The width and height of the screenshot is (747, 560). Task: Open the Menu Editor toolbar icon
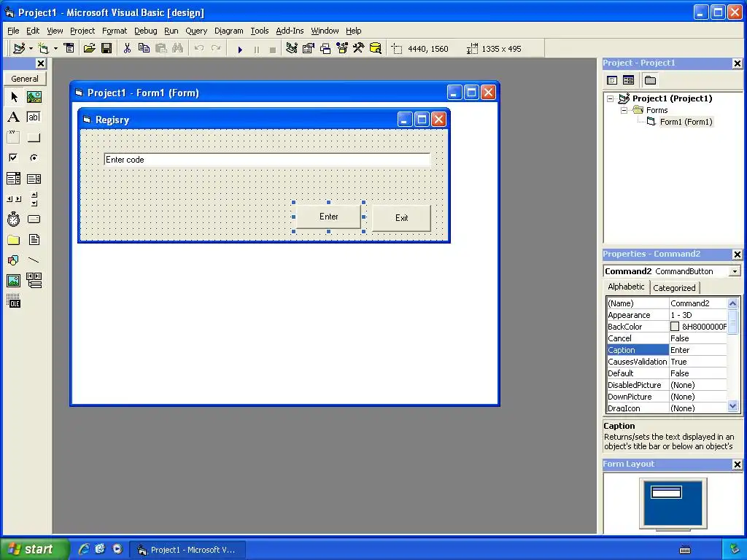[x=69, y=49]
